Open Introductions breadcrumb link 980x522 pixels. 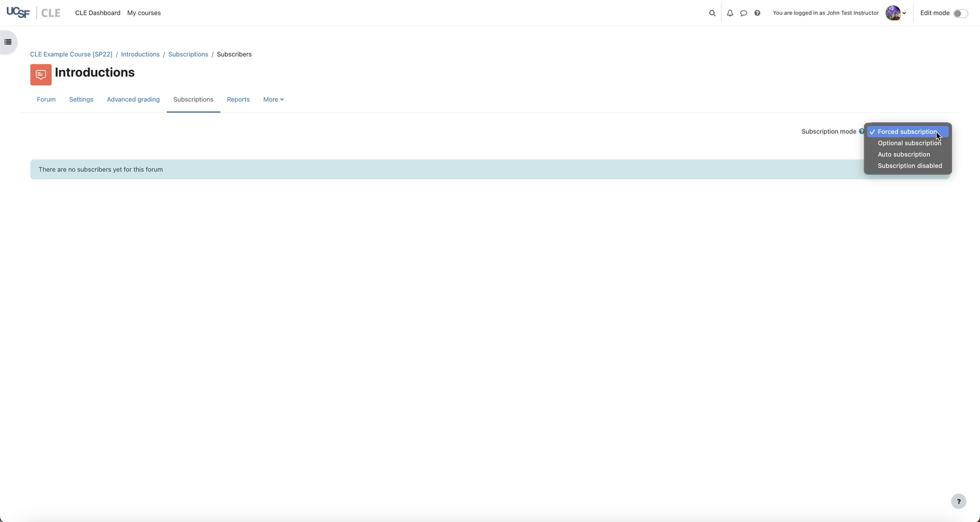tap(140, 54)
